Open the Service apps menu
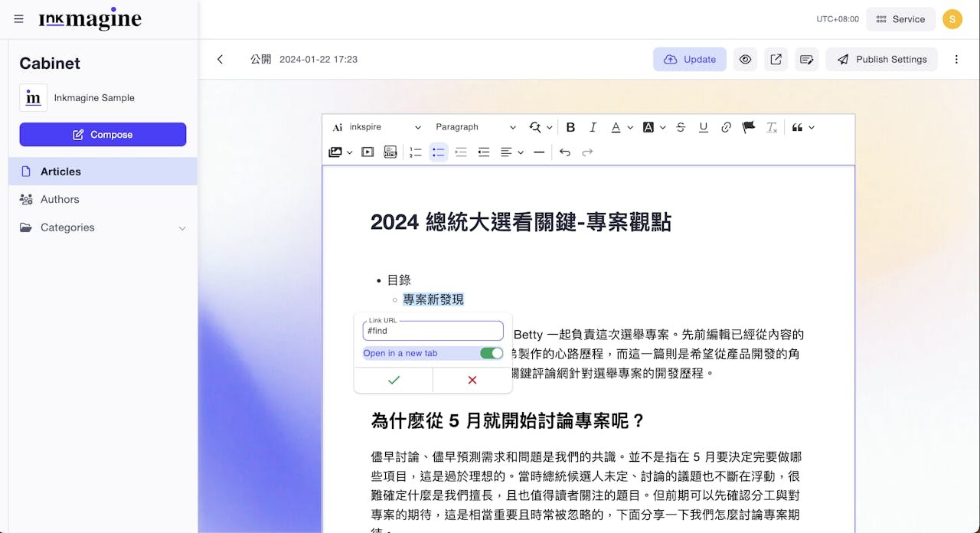980x533 pixels. (x=900, y=19)
